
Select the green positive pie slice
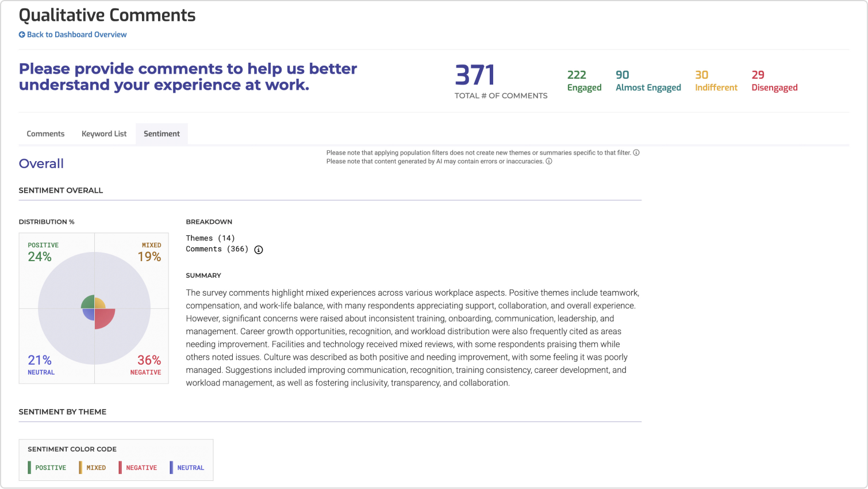coord(89,303)
